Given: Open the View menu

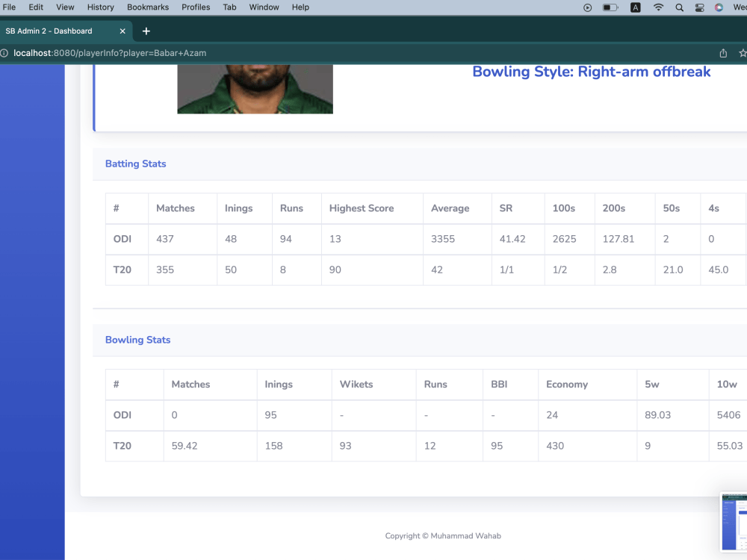Looking at the screenshot, I should [65, 7].
